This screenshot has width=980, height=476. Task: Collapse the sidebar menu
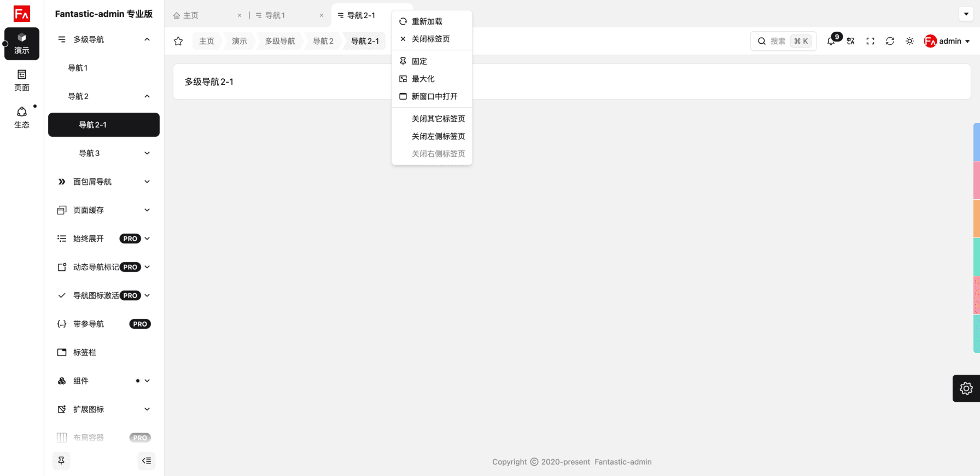pos(147,461)
